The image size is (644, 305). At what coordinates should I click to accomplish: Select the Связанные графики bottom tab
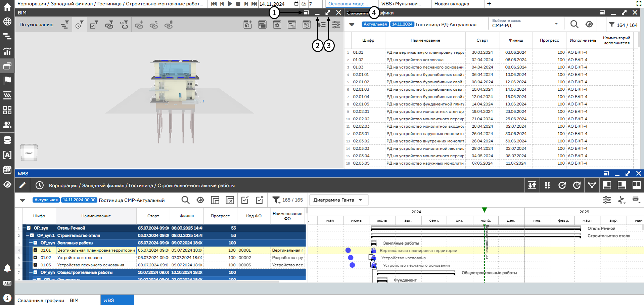tap(41, 300)
